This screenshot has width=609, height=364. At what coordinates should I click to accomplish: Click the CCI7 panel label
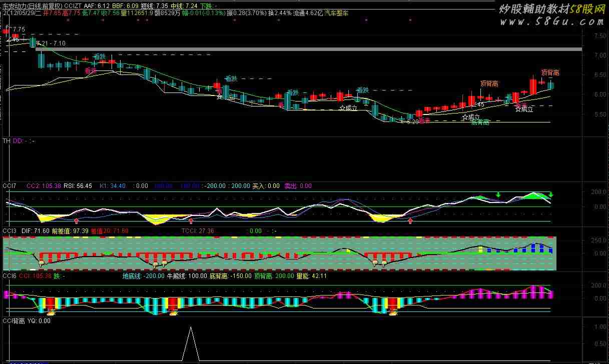point(10,186)
